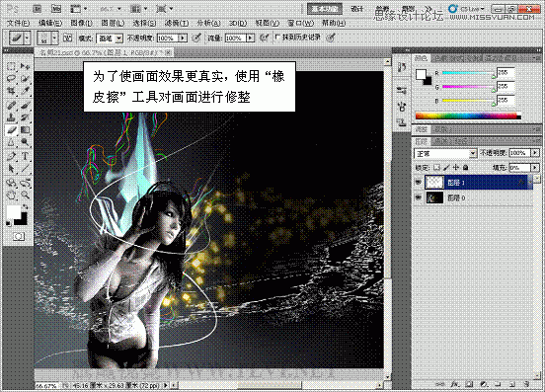The width and height of the screenshot is (545, 392).
Task: Open the brush preset picker dropdown
Action: 54,38
